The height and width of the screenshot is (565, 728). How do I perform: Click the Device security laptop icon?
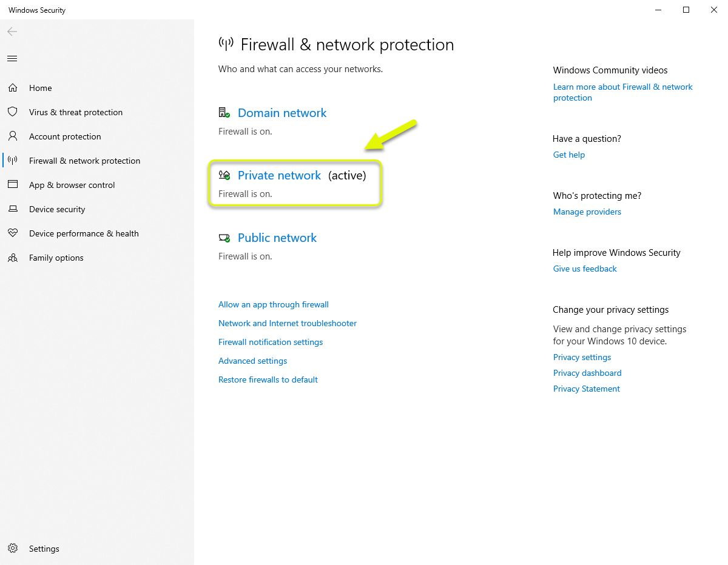coord(12,209)
